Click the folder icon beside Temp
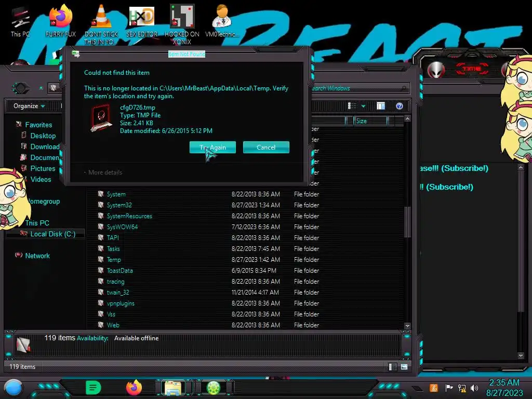 (x=101, y=259)
